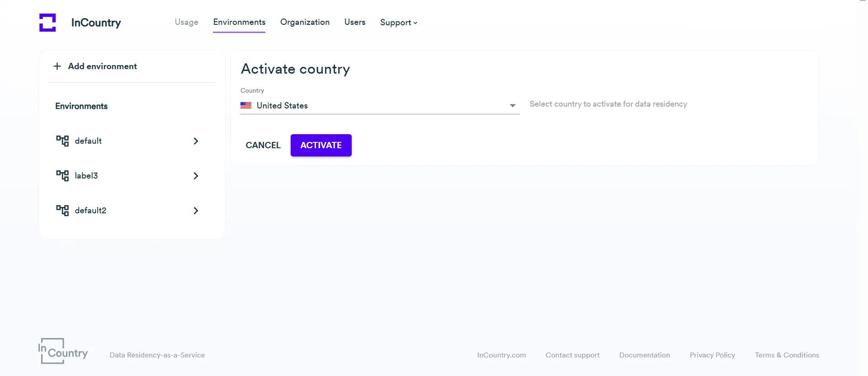Click the default environment tree icon
Viewport: 868px width, 376px height.
click(x=62, y=141)
